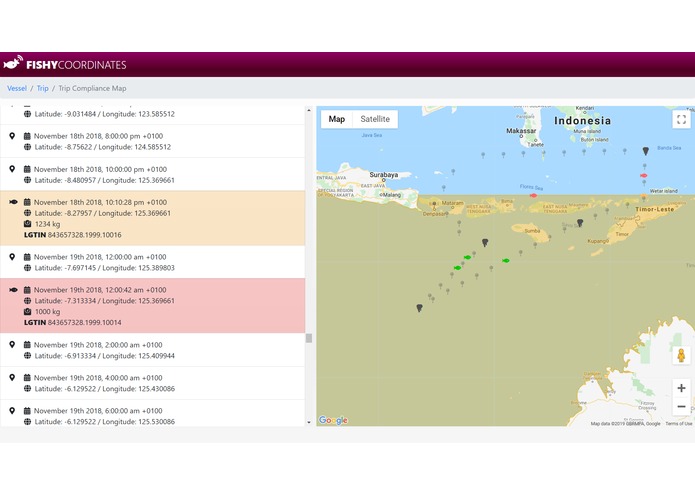Click location pin for November 19th 6:00:00 am

(12, 411)
